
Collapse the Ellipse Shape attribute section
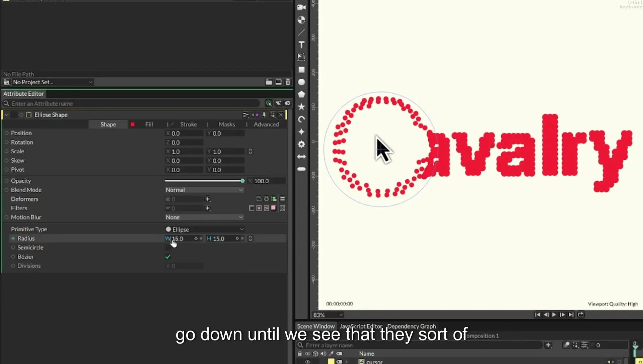tap(6, 115)
